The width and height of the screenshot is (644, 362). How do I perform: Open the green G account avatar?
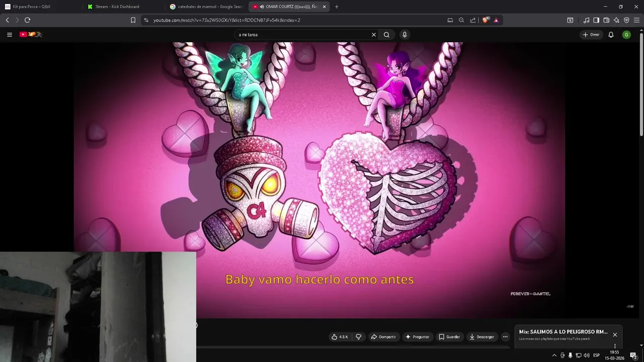pos(626,35)
